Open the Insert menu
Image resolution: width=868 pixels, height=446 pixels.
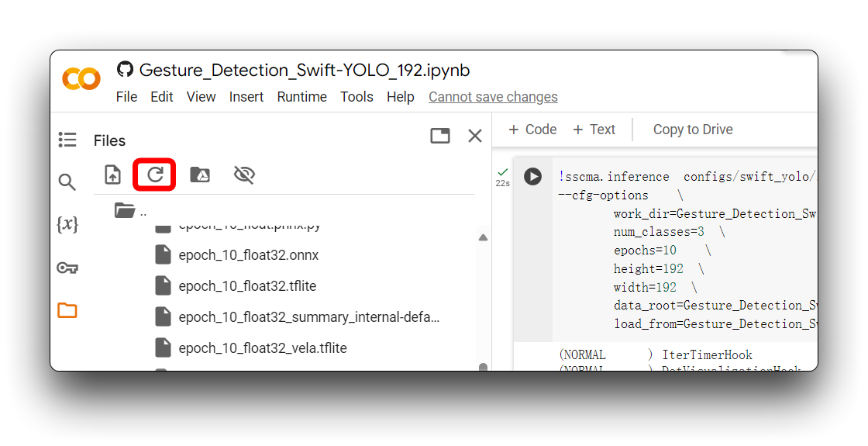coord(246,97)
